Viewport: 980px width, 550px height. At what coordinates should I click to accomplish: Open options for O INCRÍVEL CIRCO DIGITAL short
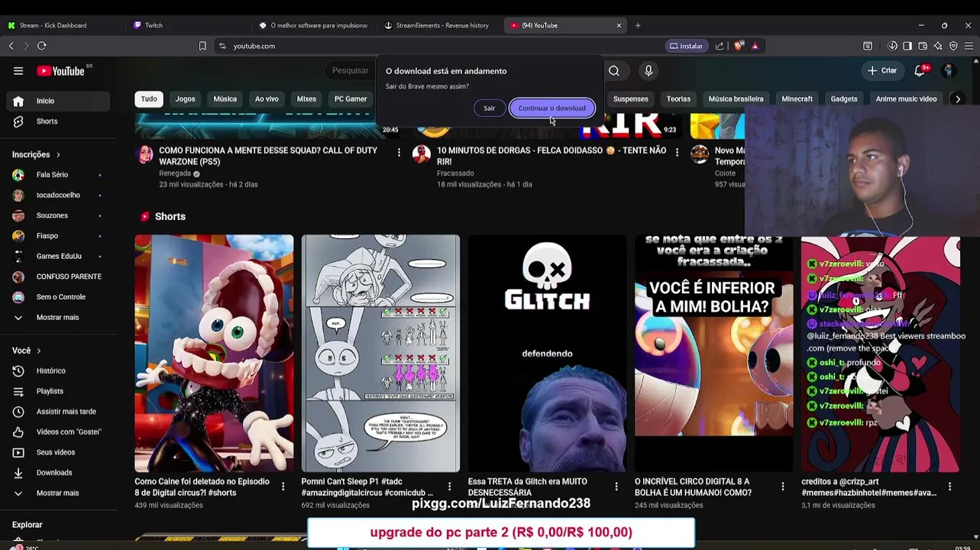[x=783, y=487]
